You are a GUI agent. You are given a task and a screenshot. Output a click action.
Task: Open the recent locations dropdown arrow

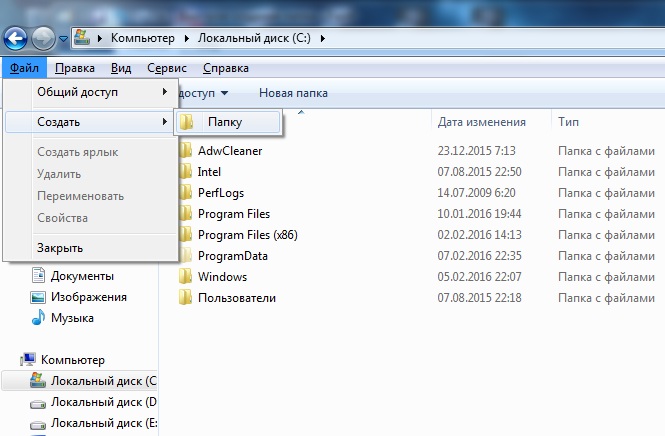[64, 39]
